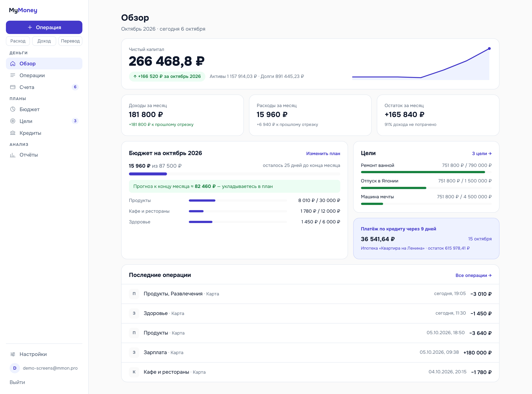Open the Операции menu item

click(44, 75)
